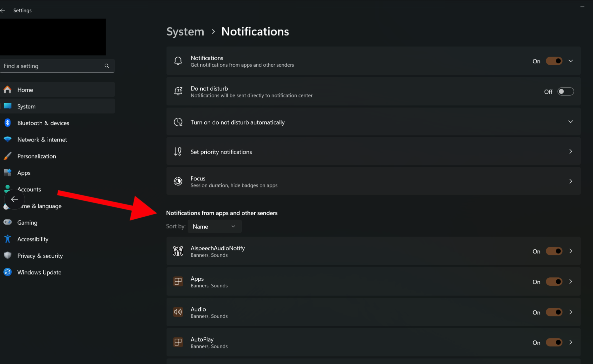593x364 pixels.
Task: Click the Find a setting search box
Action: click(57, 66)
